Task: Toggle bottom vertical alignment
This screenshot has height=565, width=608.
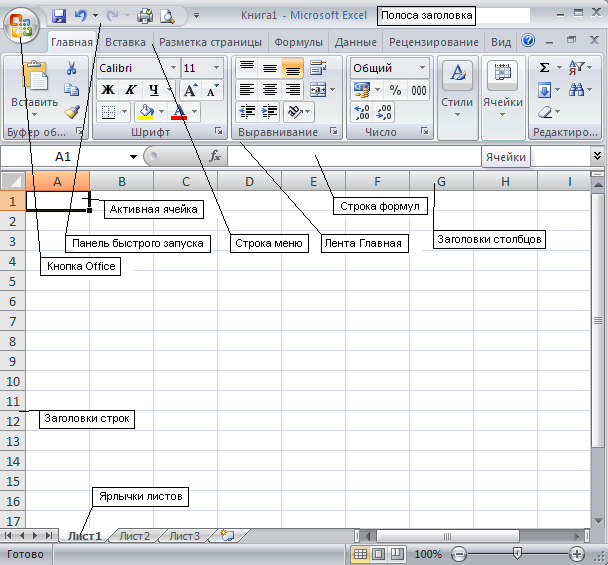Action: coord(292,68)
